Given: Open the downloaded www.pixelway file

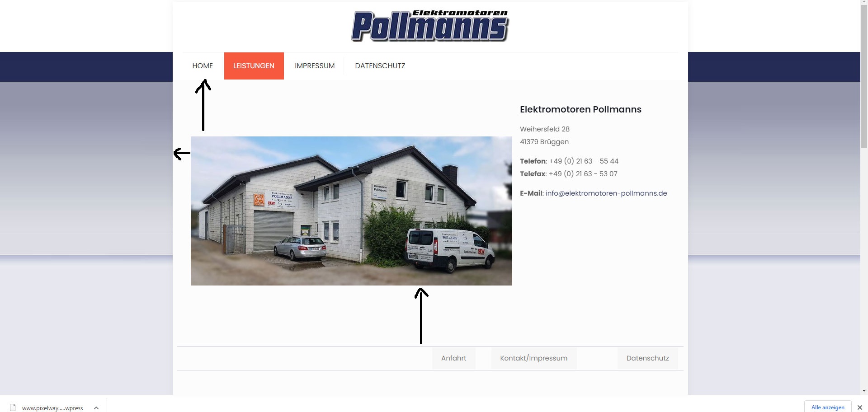Looking at the screenshot, I should click(x=52, y=408).
